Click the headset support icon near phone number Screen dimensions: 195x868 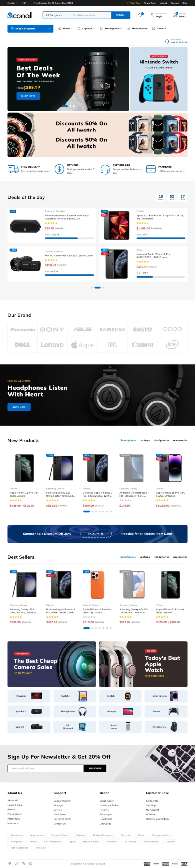click(167, 41)
